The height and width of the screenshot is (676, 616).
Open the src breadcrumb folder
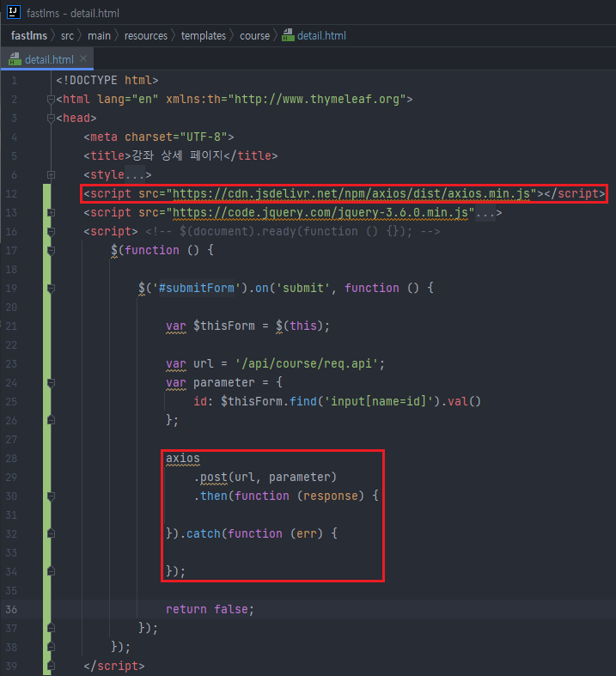click(67, 36)
